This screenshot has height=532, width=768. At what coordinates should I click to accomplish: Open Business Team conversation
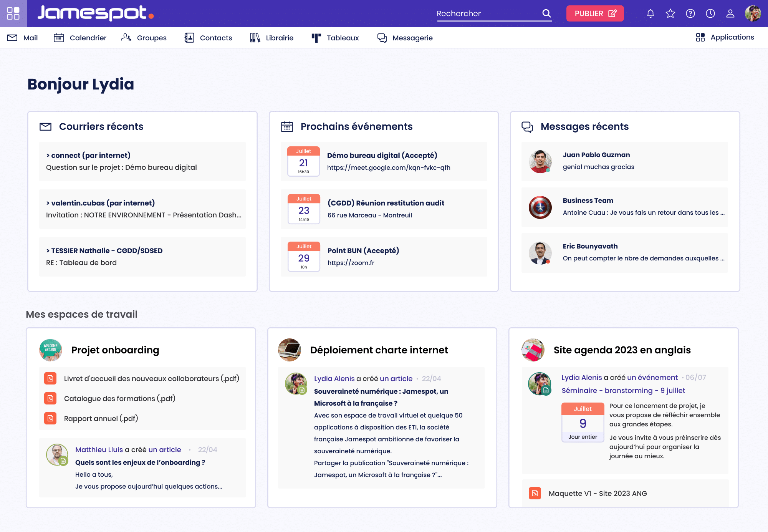[x=625, y=207]
